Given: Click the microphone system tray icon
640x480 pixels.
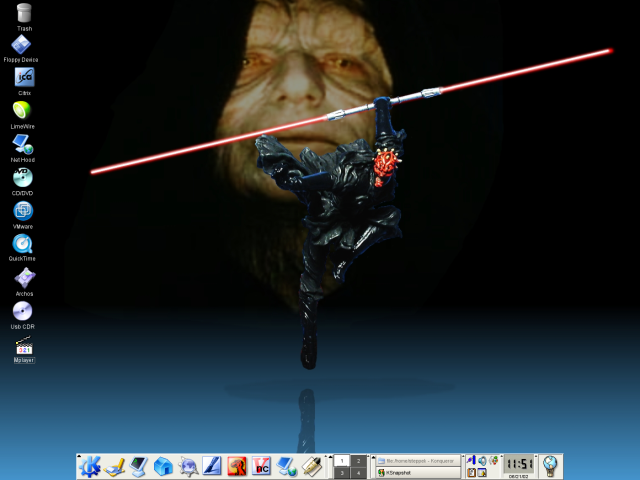Looking at the screenshot, I should point(471,460).
